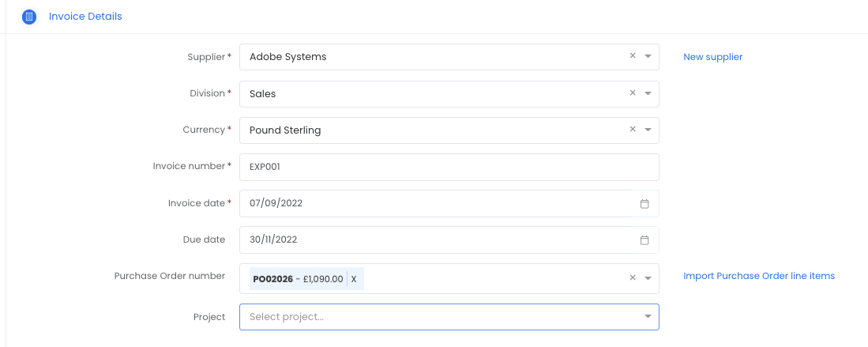
Task: Expand the Purchase Order number dropdown arrow
Action: point(648,278)
